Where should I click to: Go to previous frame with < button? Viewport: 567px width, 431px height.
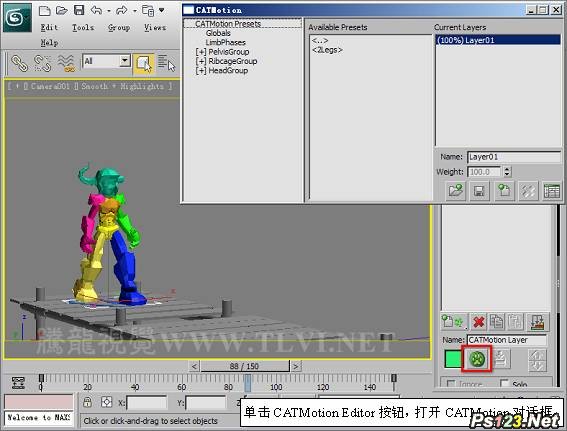coord(194,366)
